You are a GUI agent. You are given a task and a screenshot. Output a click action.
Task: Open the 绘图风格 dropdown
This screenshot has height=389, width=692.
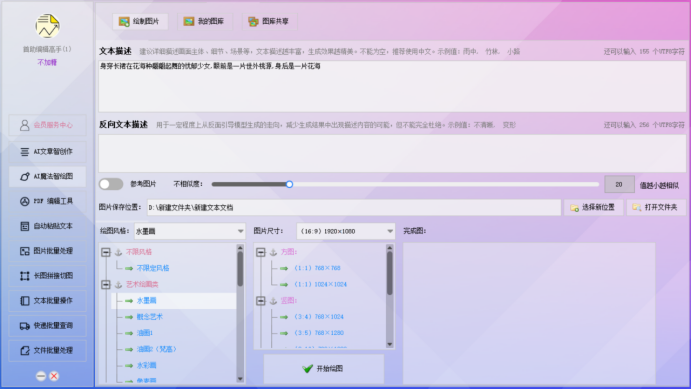[190, 231]
